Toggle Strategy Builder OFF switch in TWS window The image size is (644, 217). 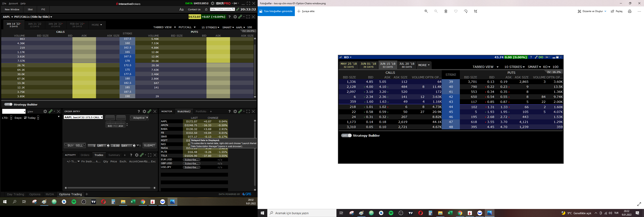tap(8, 104)
